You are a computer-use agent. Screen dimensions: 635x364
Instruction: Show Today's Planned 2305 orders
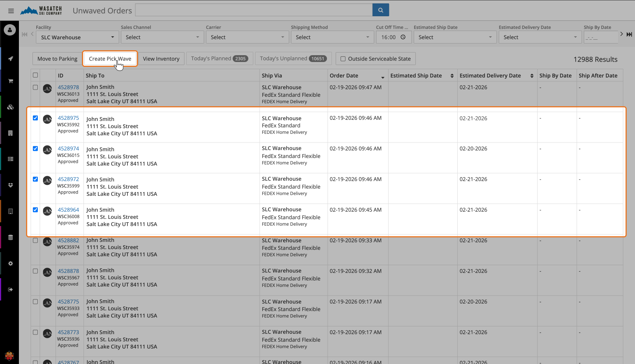220,59
